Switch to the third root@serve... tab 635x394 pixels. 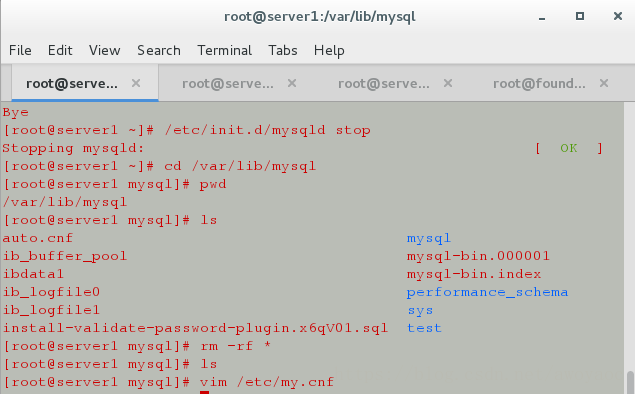[384, 83]
